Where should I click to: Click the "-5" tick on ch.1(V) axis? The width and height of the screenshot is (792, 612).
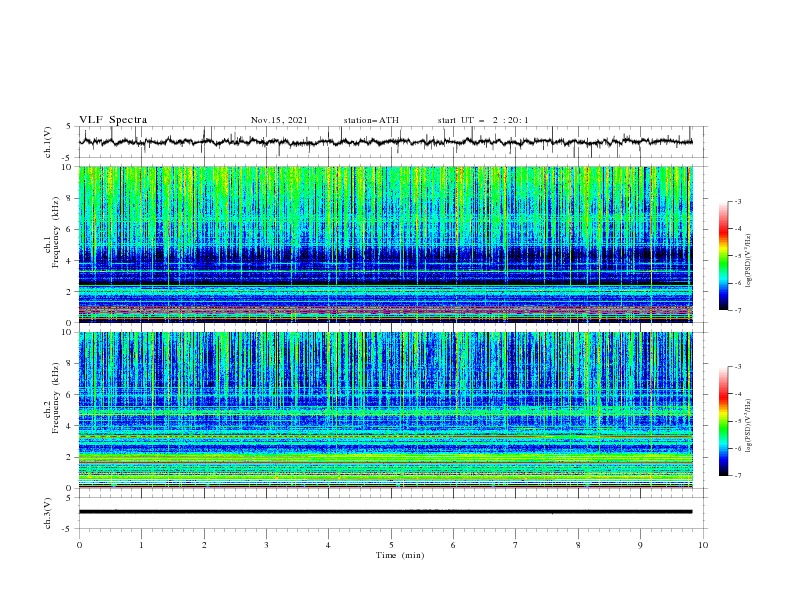[x=68, y=158]
